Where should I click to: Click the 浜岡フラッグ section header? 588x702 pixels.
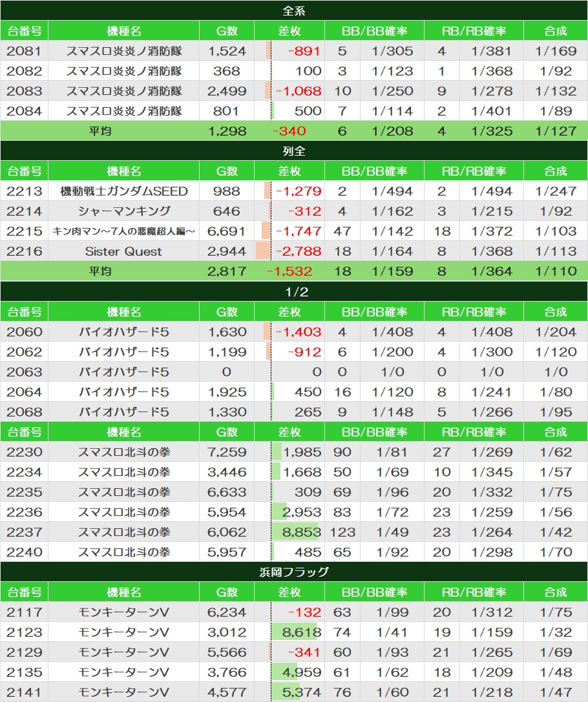[294, 572]
